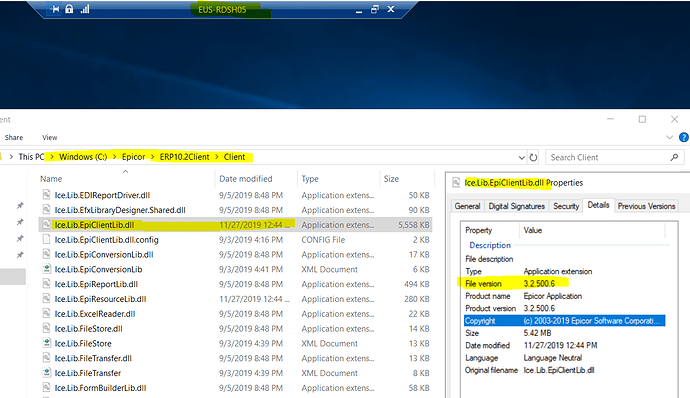The width and height of the screenshot is (690, 398).
Task: Click the Client breadcrumb segment
Action: (234, 157)
